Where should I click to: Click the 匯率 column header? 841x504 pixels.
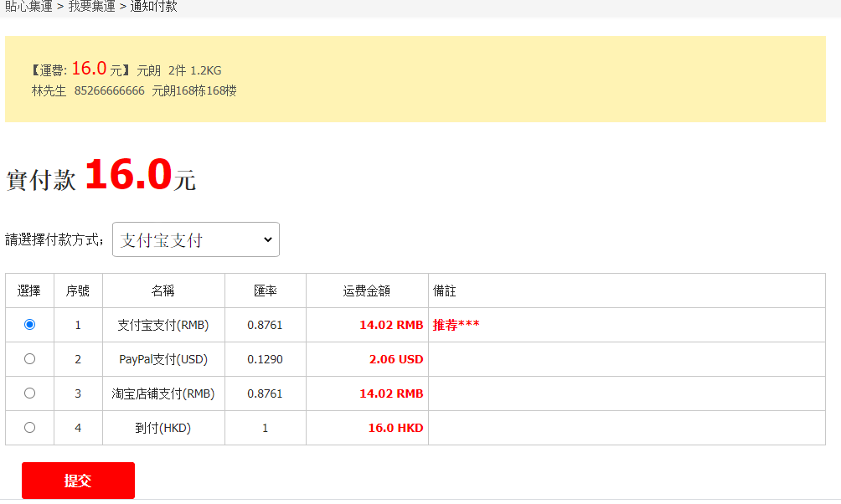point(266,291)
